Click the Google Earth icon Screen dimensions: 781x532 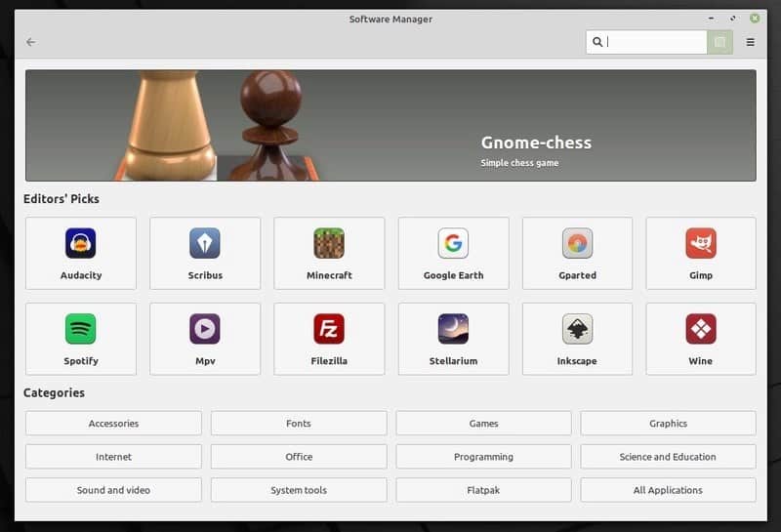453,244
